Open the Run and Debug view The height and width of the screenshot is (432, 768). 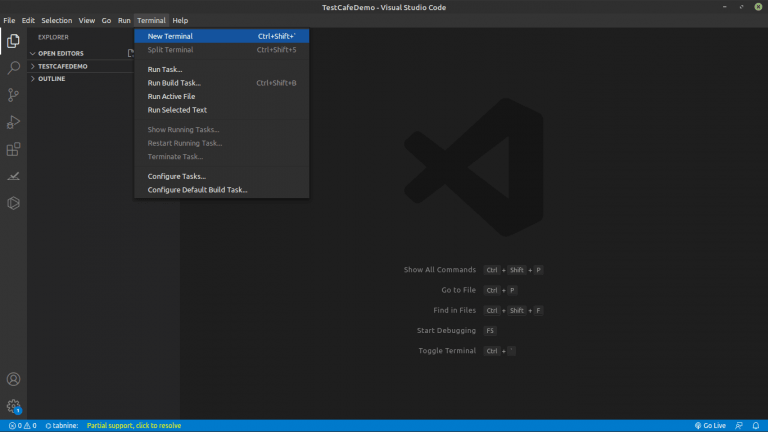[13, 122]
